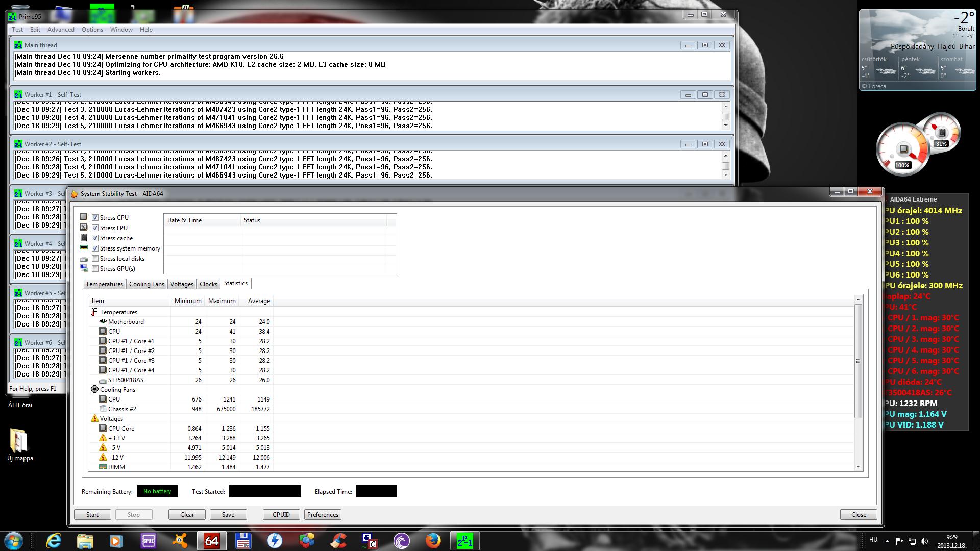The height and width of the screenshot is (551, 980).
Task: Click the CPU usage gauge gadget
Action: point(902,151)
